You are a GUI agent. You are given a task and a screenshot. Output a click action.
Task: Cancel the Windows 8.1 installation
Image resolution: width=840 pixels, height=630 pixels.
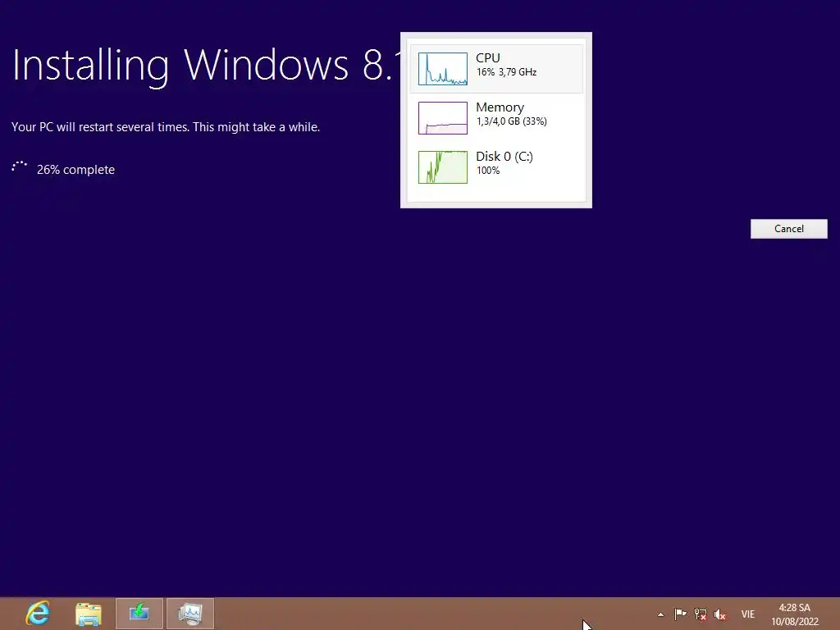click(x=788, y=229)
